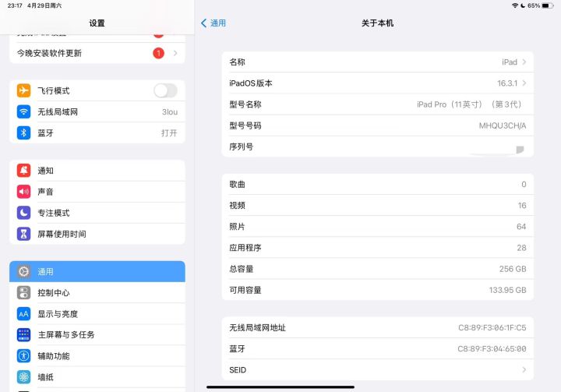Tap the Control Center (控制中心) icon

23,292
